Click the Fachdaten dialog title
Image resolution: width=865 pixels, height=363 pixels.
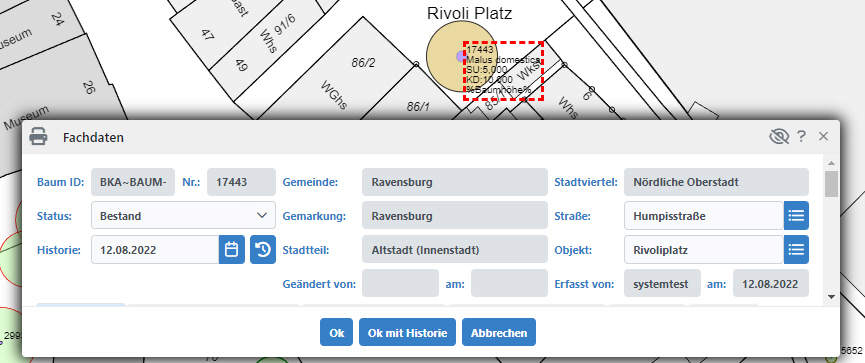click(93, 137)
